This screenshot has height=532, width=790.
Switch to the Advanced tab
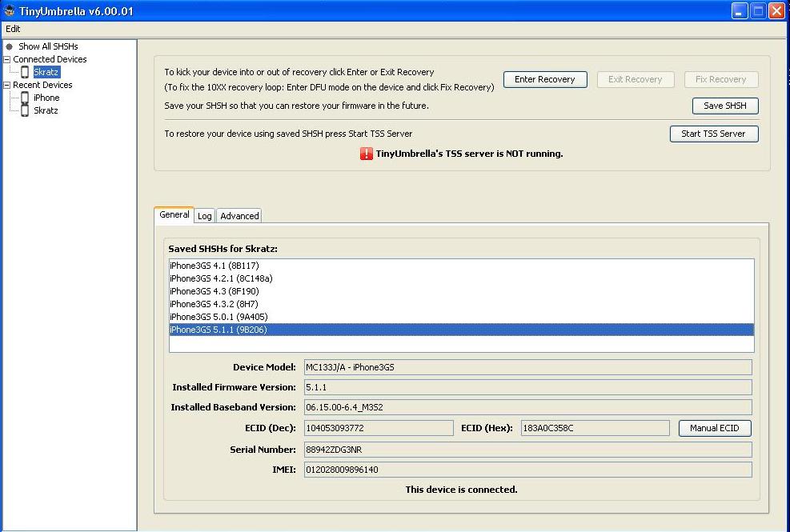pos(239,215)
